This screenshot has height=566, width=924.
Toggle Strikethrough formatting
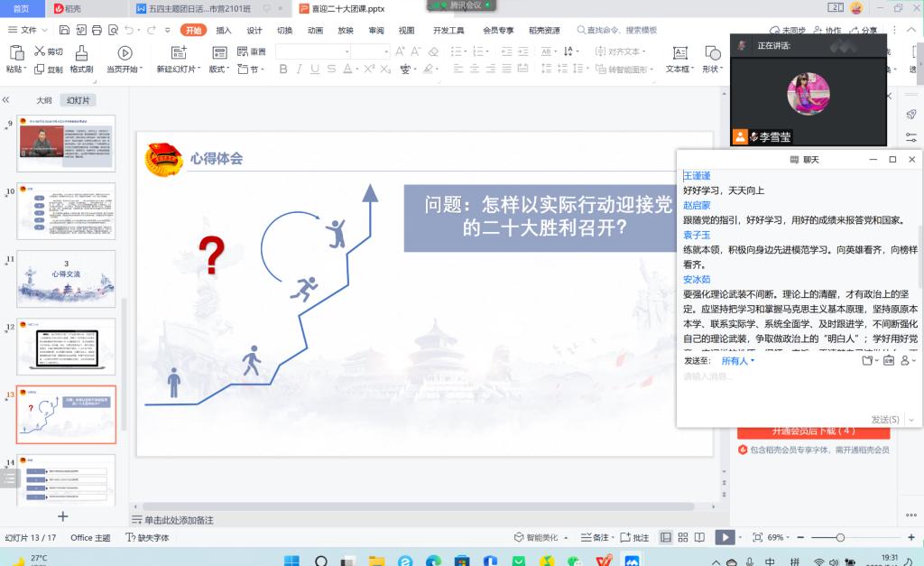point(332,69)
